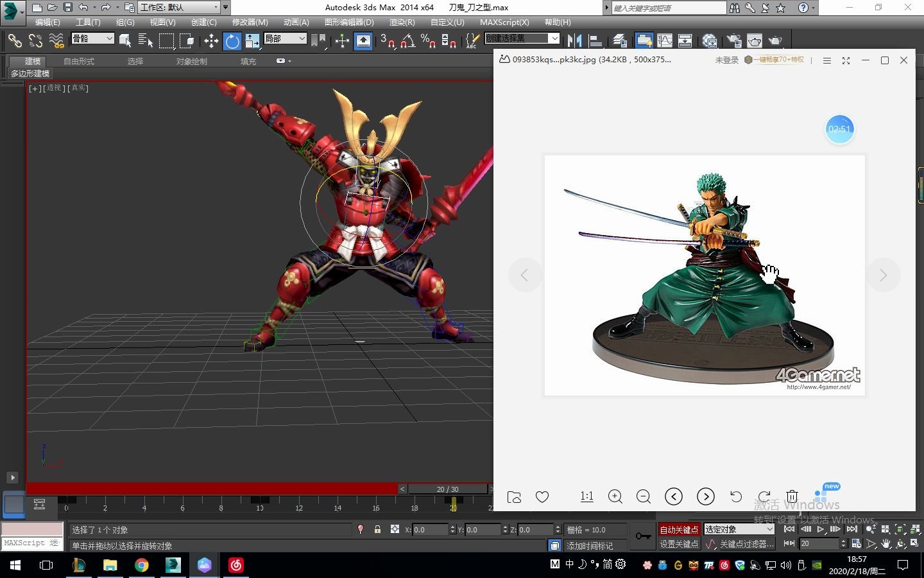Jump to the animation start frame
Viewport: 924px width, 578px height.
pos(789,529)
